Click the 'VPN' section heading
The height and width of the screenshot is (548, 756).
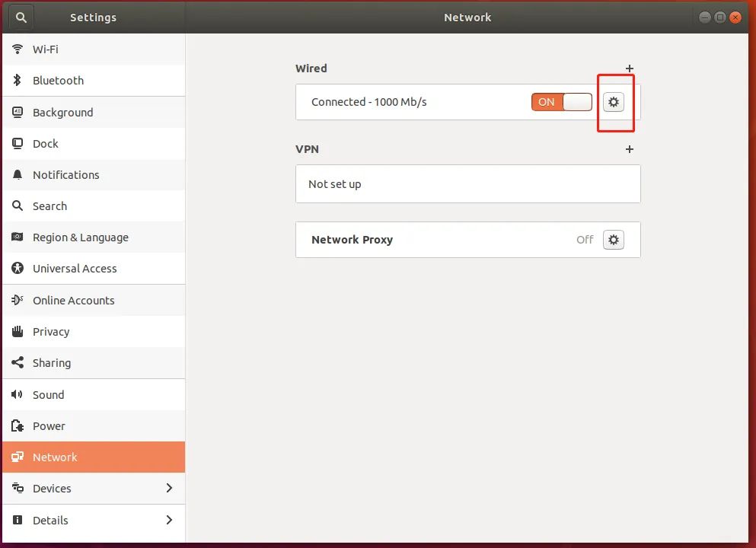click(307, 149)
